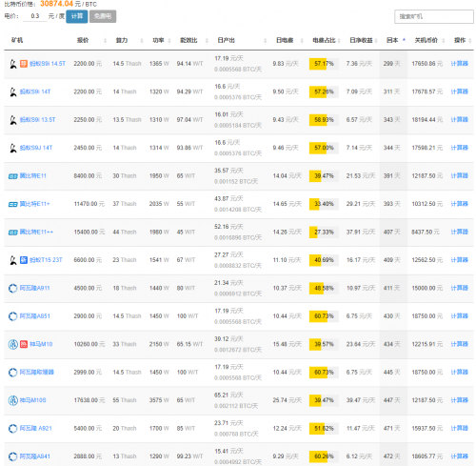The image size is (476, 466).
Task: Open 计算器 for the 阿瓦隆A841 row
Action: click(x=459, y=456)
